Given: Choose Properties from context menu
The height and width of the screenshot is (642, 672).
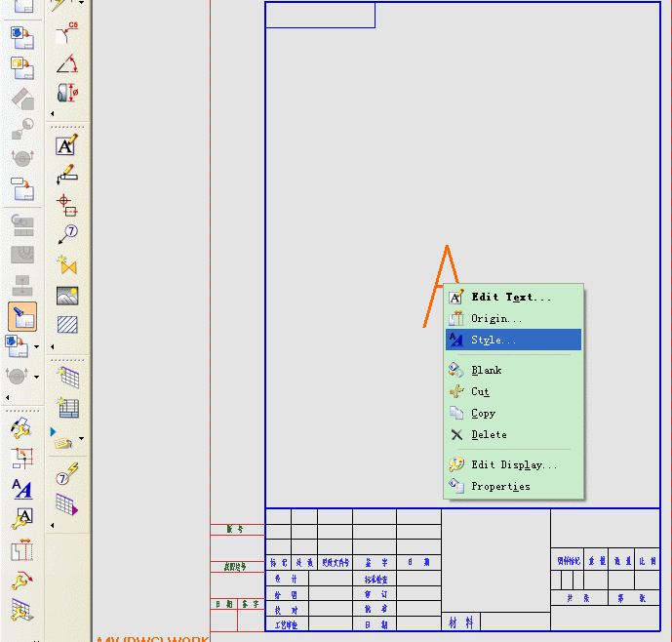Looking at the screenshot, I should pyautogui.click(x=513, y=486).
